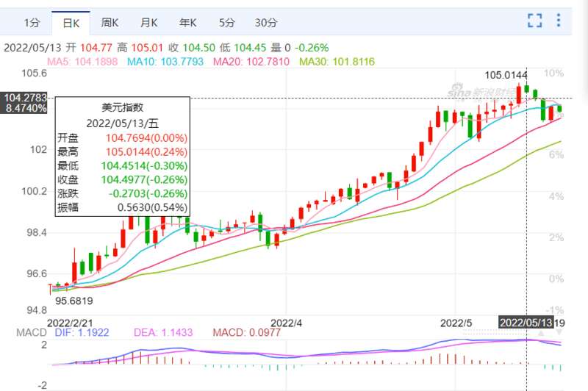Open the 周K weekly chart tab
Viewport: 588px width, 391px height.
110,23
